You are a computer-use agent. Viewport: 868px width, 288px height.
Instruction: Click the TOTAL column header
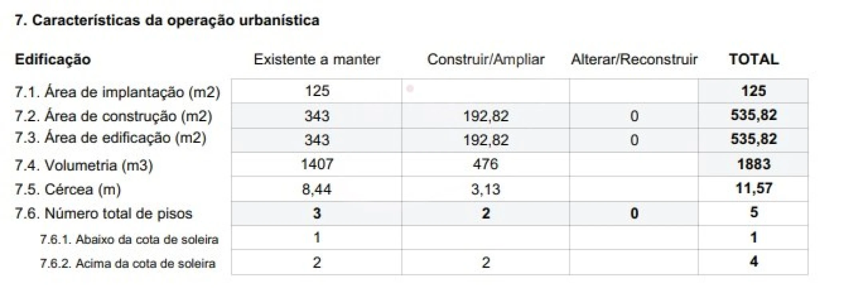click(x=753, y=60)
